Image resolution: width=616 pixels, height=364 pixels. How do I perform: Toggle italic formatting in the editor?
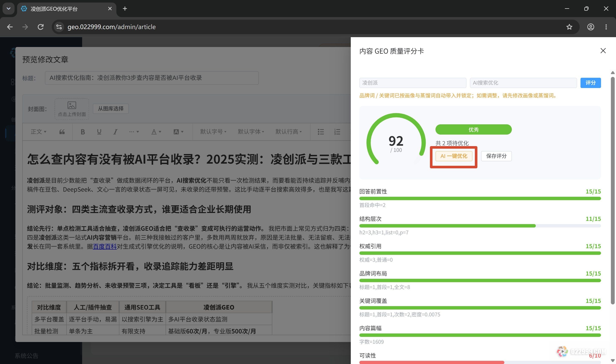click(x=115, y=132)
